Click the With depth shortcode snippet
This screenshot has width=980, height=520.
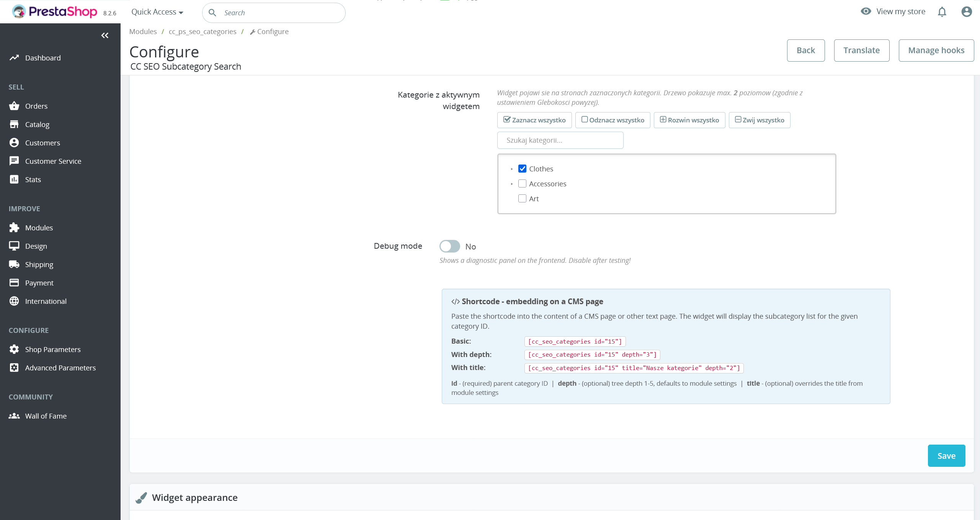[592, 355]
